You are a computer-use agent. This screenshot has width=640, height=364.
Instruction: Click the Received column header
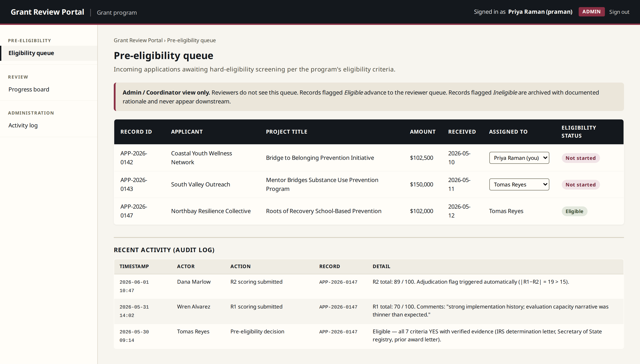tap(462, 132)
